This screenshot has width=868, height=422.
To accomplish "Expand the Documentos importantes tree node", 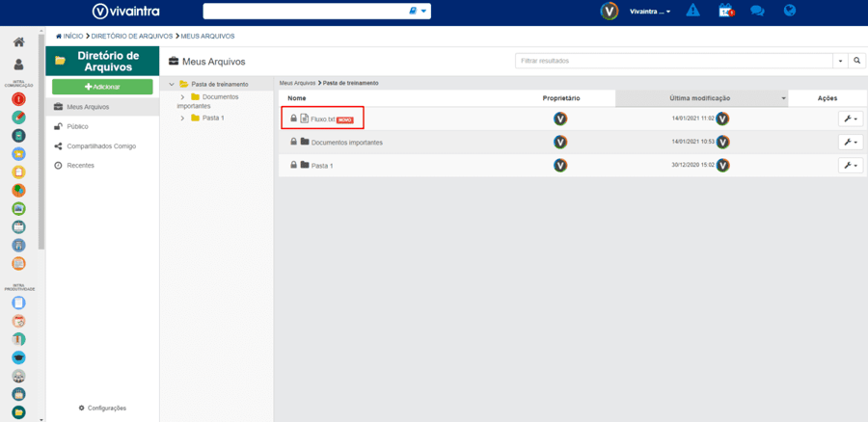I will tap(182, 96).
